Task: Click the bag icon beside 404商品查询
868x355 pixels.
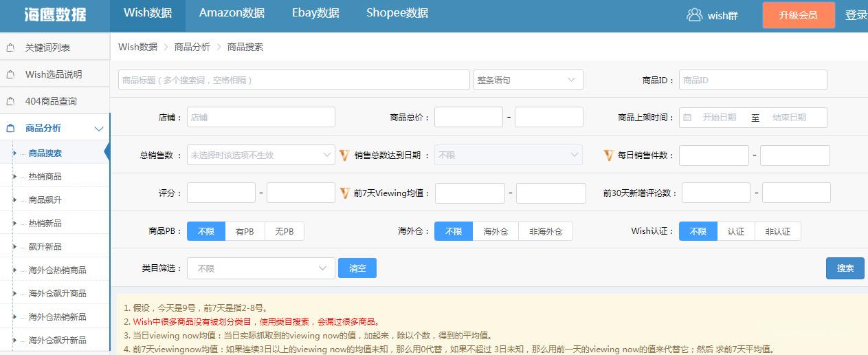Action: coord(10,101)
